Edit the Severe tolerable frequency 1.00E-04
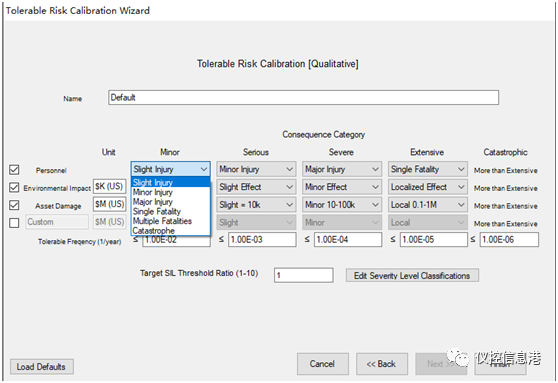Viewport: 558px width, 383px height. pyautogui.click(x=348, y=240)
